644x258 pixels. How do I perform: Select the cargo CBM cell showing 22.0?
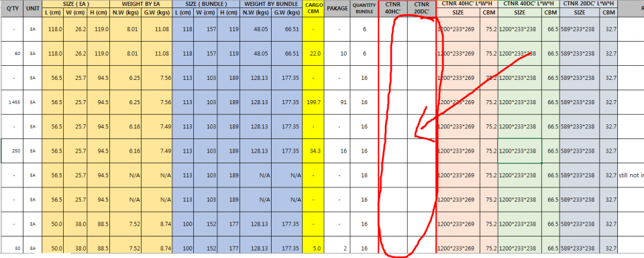pos(313,54)
